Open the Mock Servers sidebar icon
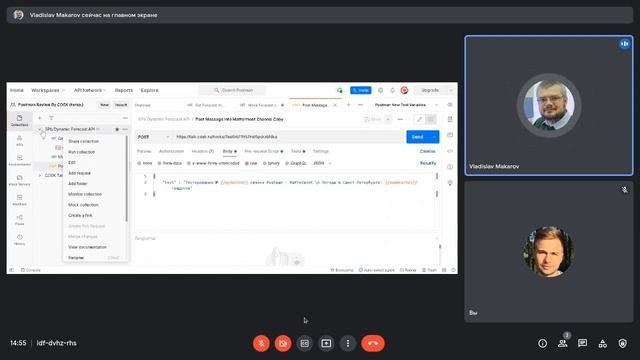640x360 pixels. click(19, 180)
